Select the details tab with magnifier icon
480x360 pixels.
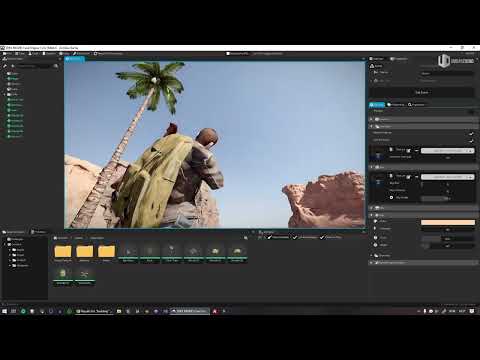[416, 105]
